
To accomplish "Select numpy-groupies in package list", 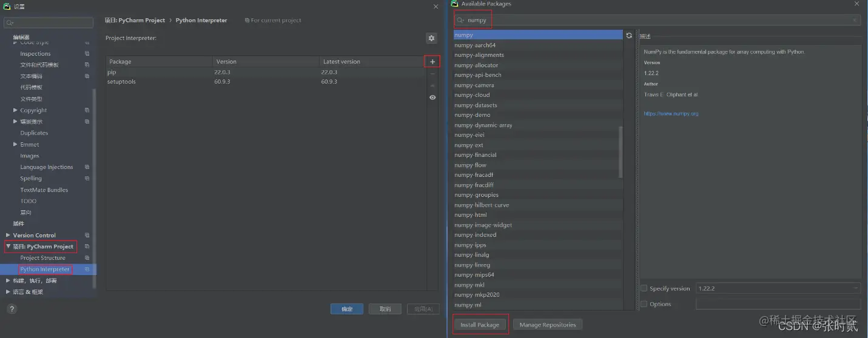I will pos(538,195).
